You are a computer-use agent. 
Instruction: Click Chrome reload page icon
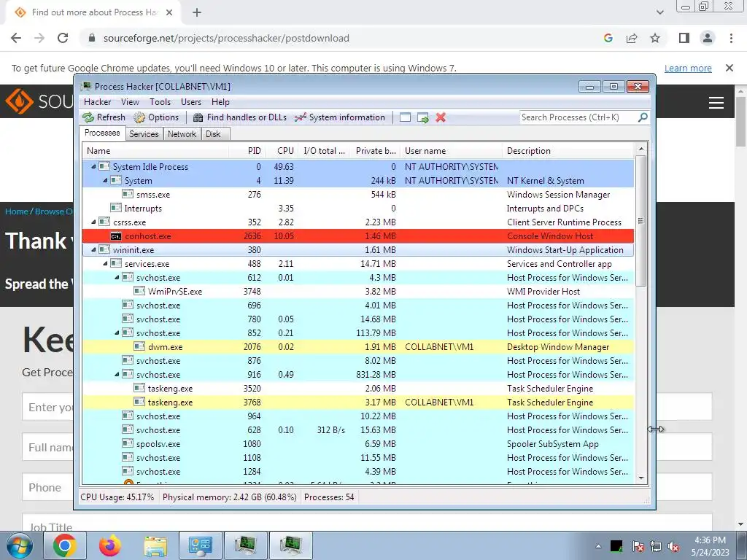pos(63,38)
